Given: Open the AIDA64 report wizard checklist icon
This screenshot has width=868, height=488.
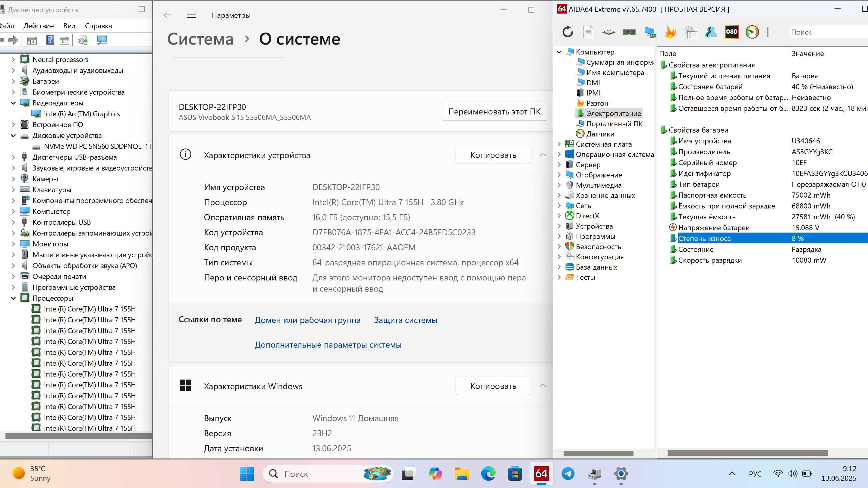Looking at the screenshot, I should tap(691, 32).
